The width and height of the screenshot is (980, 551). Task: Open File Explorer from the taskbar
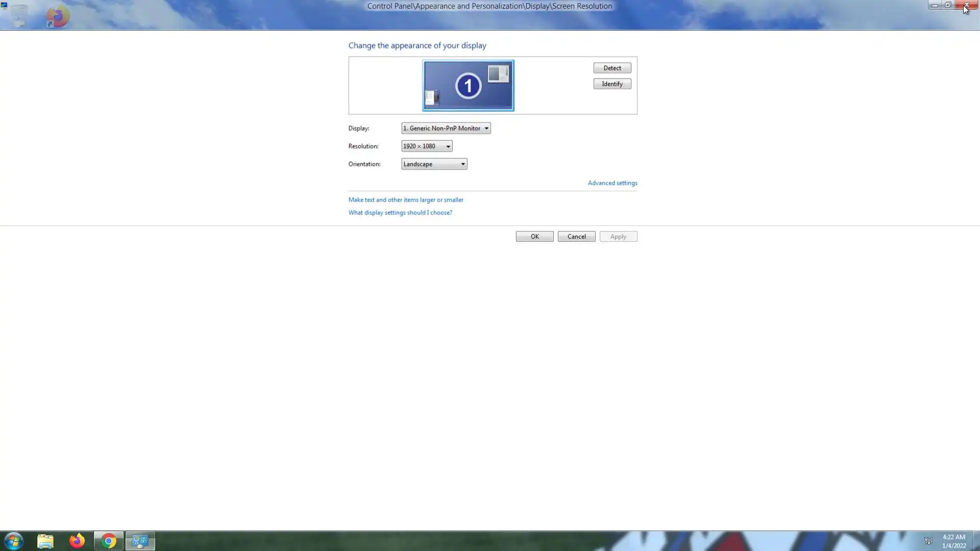[45, 541]
